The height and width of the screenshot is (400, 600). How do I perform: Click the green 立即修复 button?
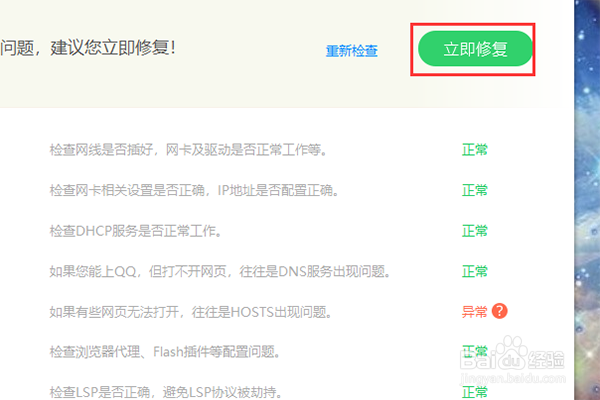[475, 49]
